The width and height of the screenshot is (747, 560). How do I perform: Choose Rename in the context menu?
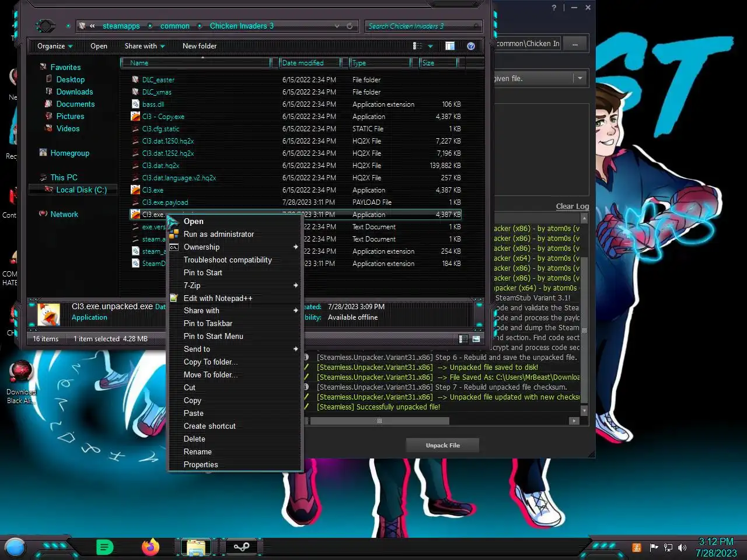click(235, 452)
